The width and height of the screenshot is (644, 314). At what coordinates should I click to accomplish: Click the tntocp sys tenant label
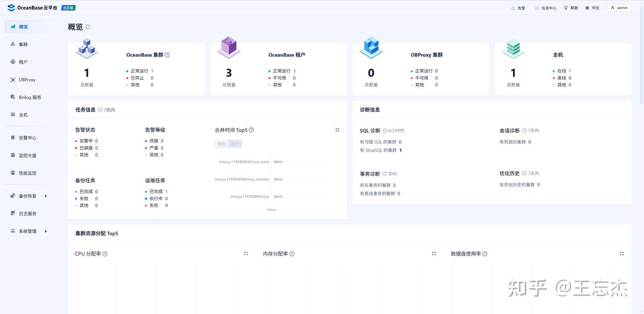250,197
